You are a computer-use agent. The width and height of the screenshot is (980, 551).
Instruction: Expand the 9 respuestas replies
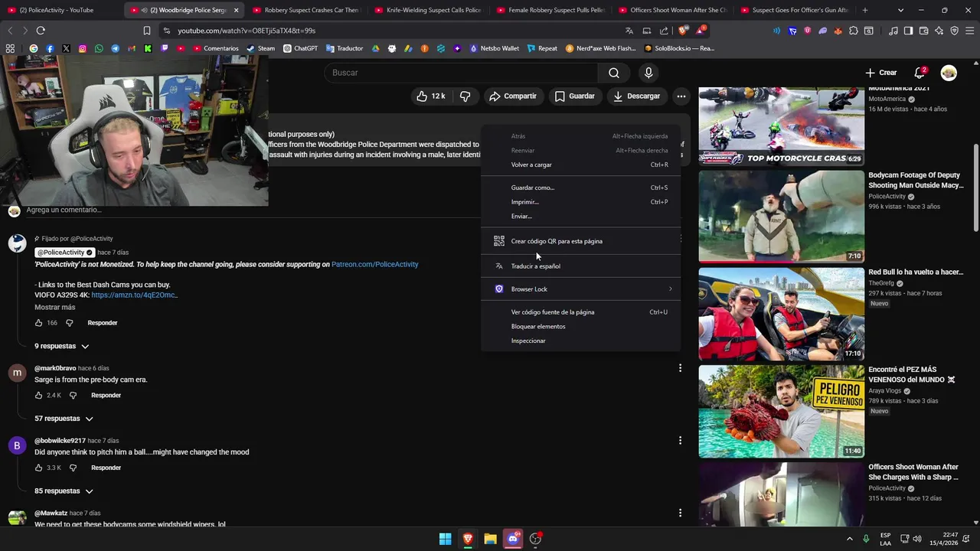click(x=61, y=346)
